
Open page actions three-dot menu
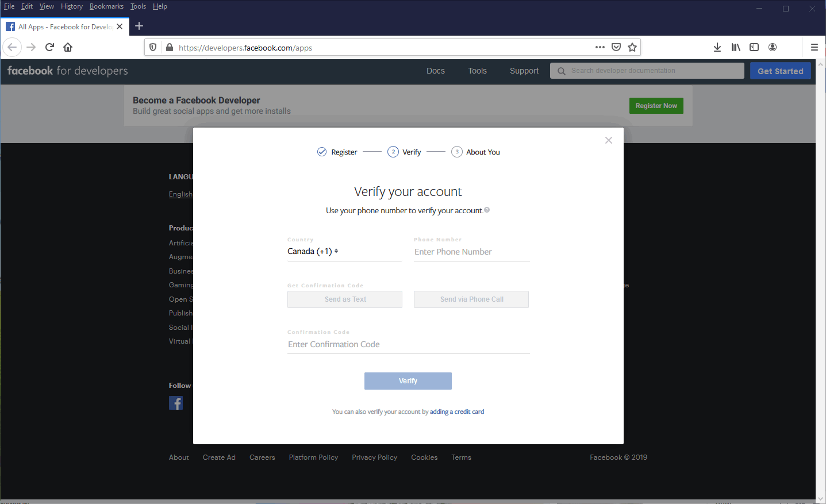click(600, 47)
